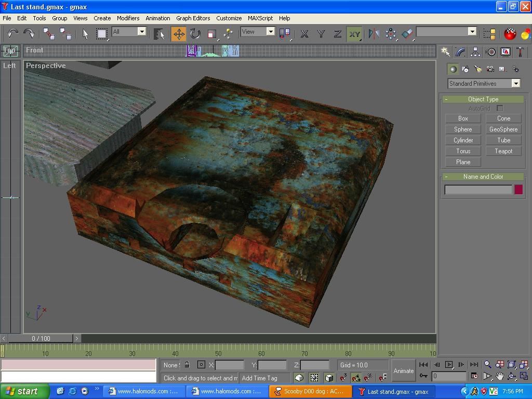
Task: Restrict movement to Z axis
Action: pyautogui.click(x=337, y=34)
